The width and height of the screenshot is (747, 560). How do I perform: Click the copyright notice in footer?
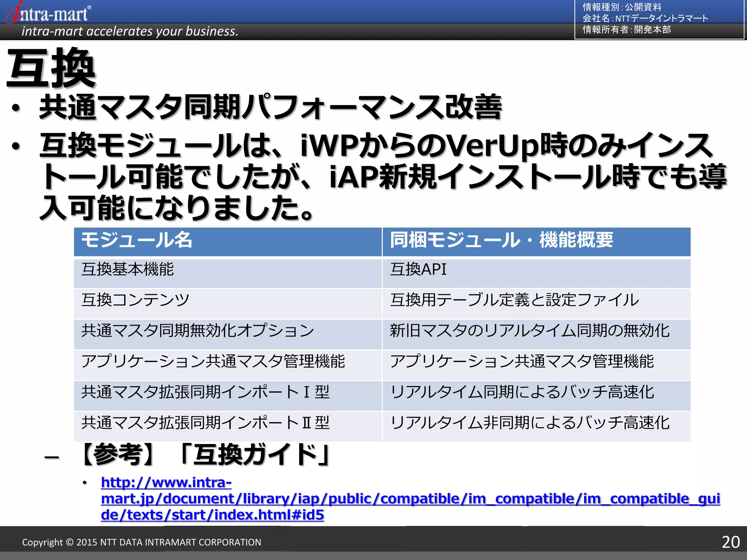[142, 542]
